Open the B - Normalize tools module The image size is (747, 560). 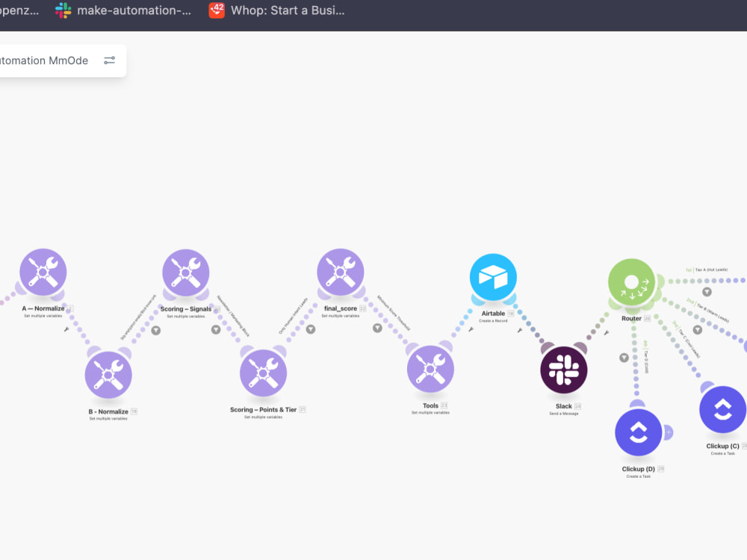pyautogui.click(x=108, y=375)
